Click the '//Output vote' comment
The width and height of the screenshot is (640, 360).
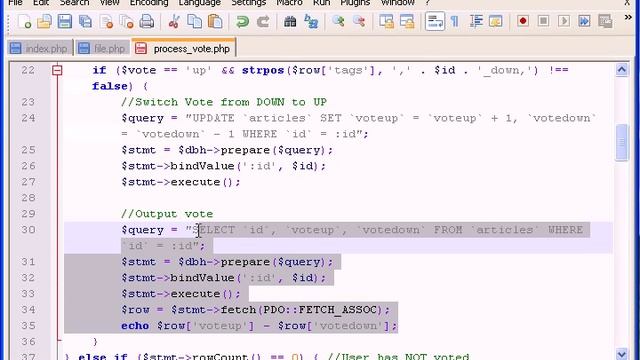coord(167,214)
